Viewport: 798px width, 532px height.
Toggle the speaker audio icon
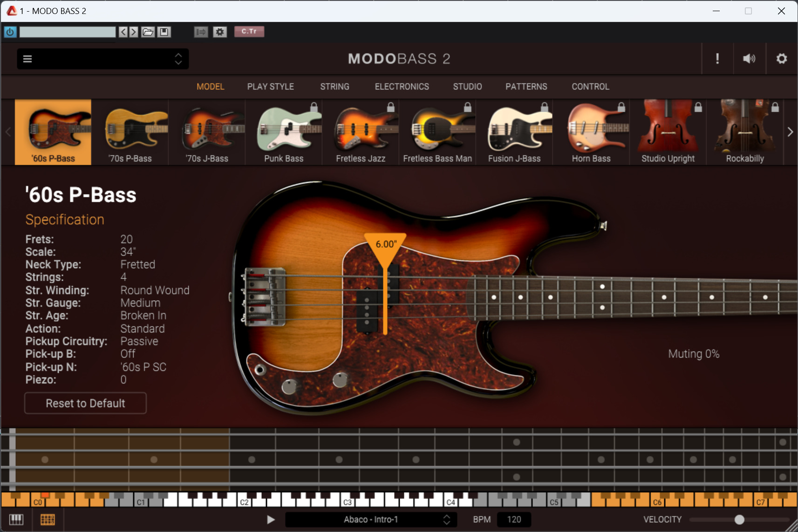(749, 59)
